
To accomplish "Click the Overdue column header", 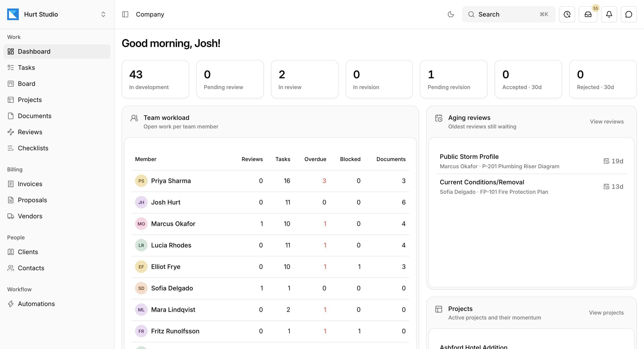I will pos(315,159).
